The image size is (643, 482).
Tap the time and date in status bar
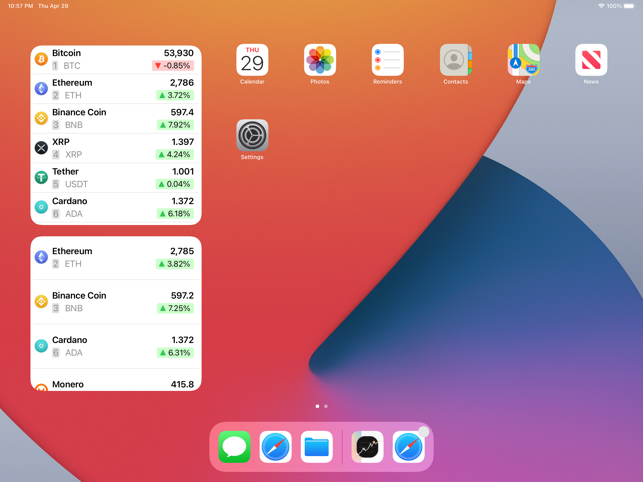tap(38, 6)
